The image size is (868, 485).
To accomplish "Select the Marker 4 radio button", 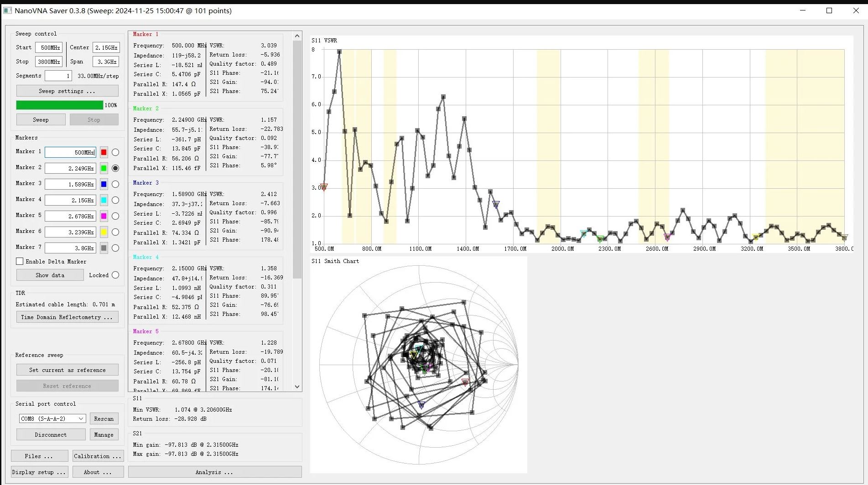I will tap(115, 200).
